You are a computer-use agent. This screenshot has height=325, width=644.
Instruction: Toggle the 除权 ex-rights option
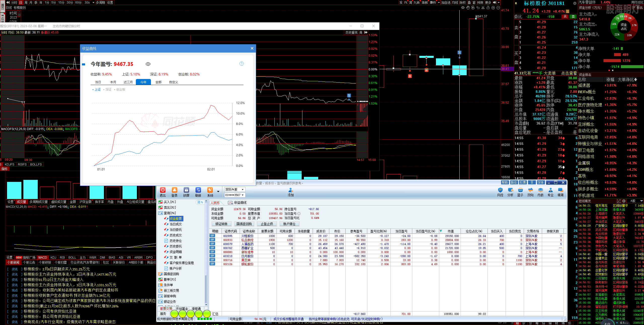click(463, 3)
